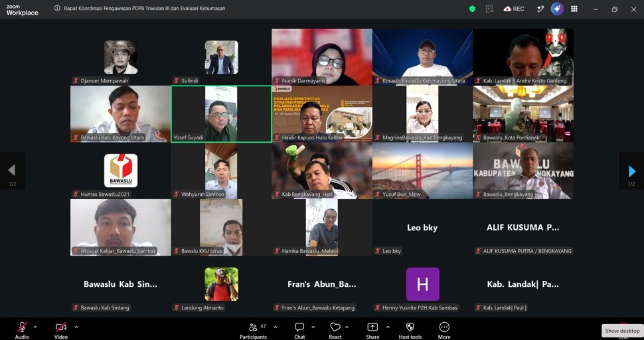The image size is (644, 340).
Task: Click name label Bawslu KKU Idrus
Action: (x=202, y=251)
